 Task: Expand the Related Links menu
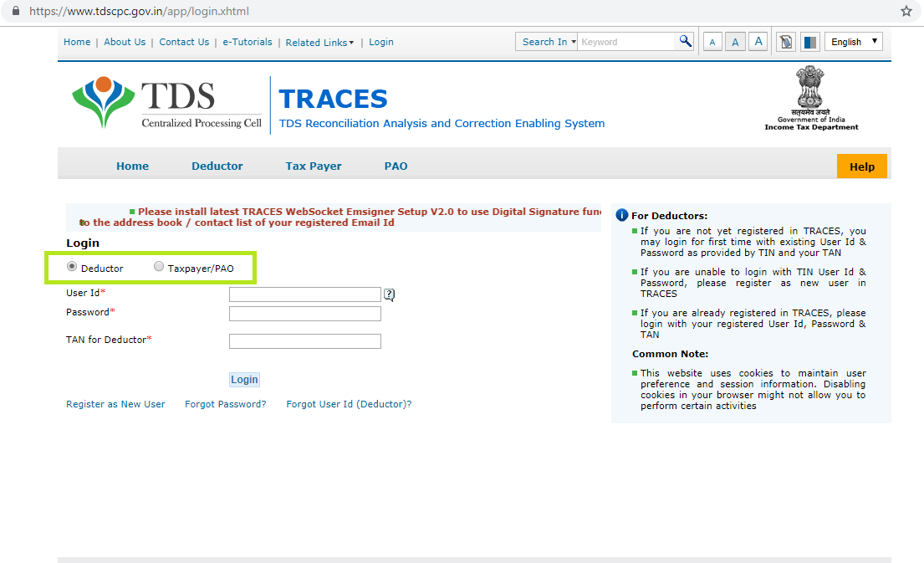319,43
